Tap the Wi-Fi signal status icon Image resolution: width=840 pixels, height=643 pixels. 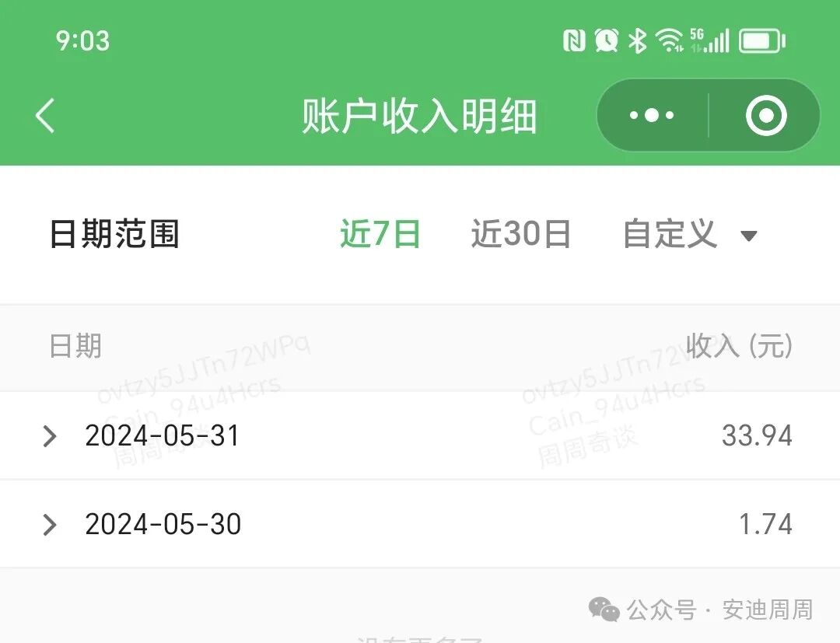(669, 40)
